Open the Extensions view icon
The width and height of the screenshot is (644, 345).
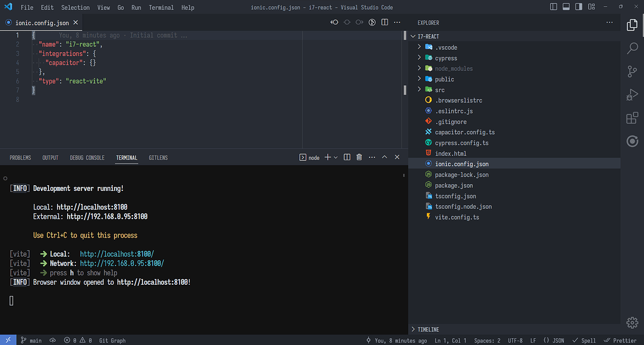(x=632, y=117)
